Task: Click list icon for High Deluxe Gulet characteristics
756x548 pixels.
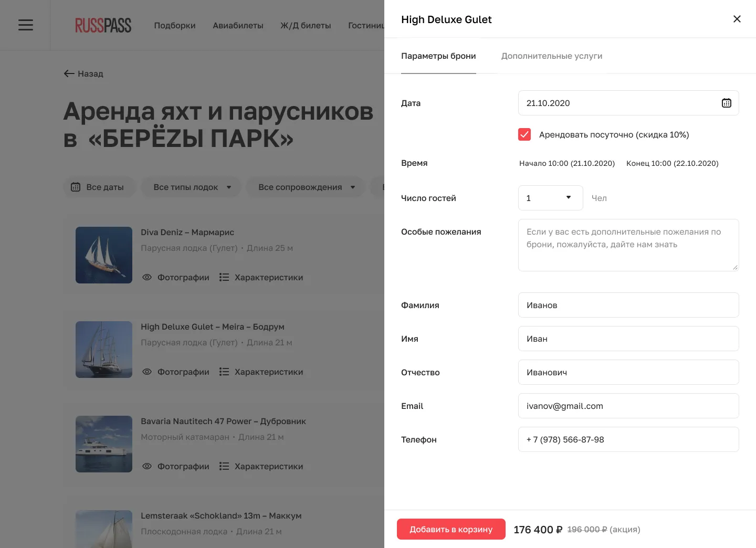Action: point(224,372)
